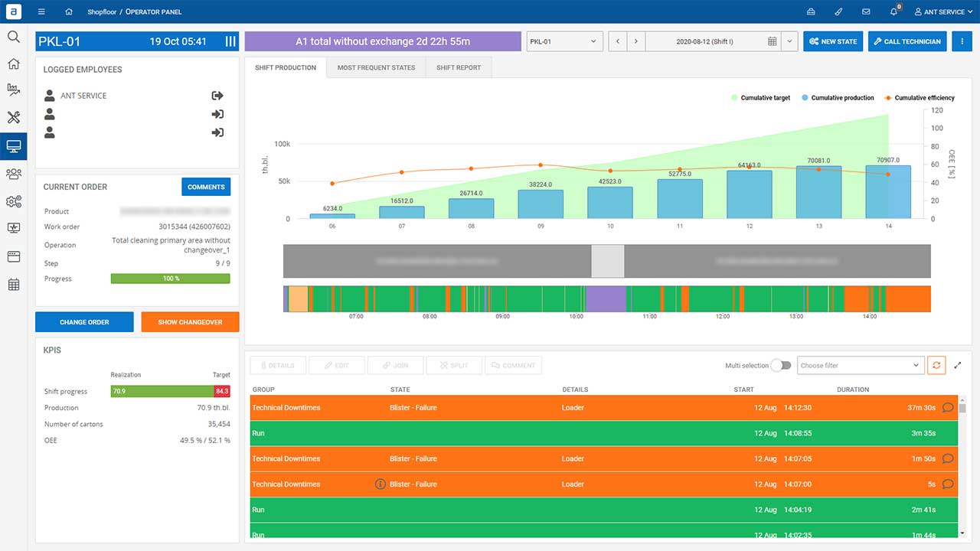Expand the Choose filter dropdown

[x=861, y=365]
